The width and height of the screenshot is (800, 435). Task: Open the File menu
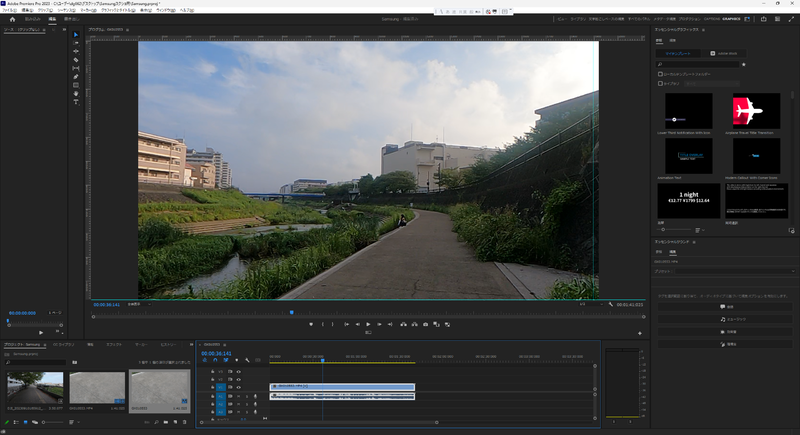click(x=11, y=9)
